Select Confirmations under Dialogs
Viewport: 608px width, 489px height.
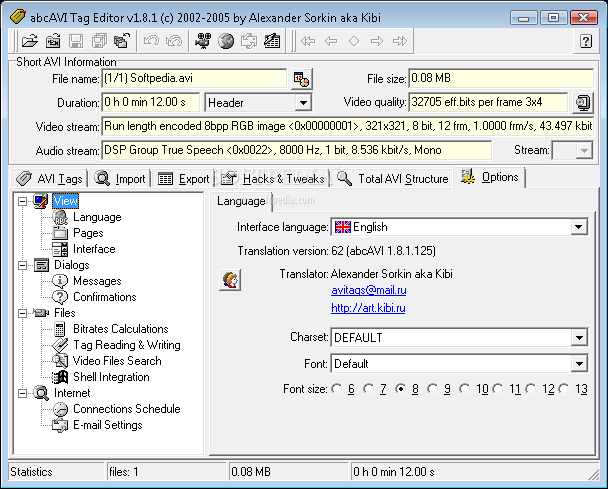pos(105,297)
